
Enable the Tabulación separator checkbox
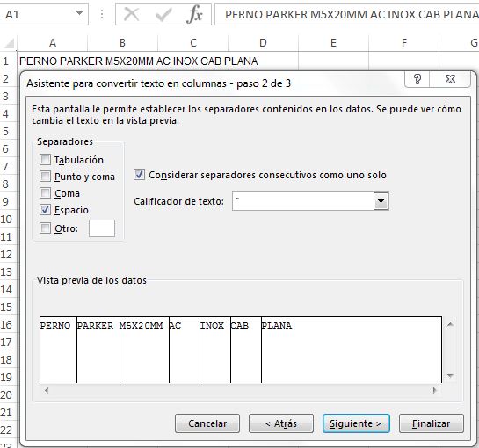45,159
